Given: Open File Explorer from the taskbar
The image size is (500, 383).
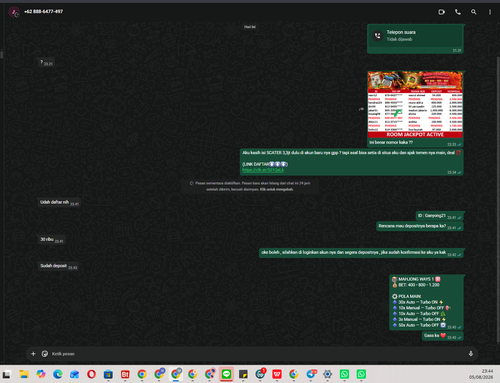Looking at the screenshot, I should [x=24, y=374].
